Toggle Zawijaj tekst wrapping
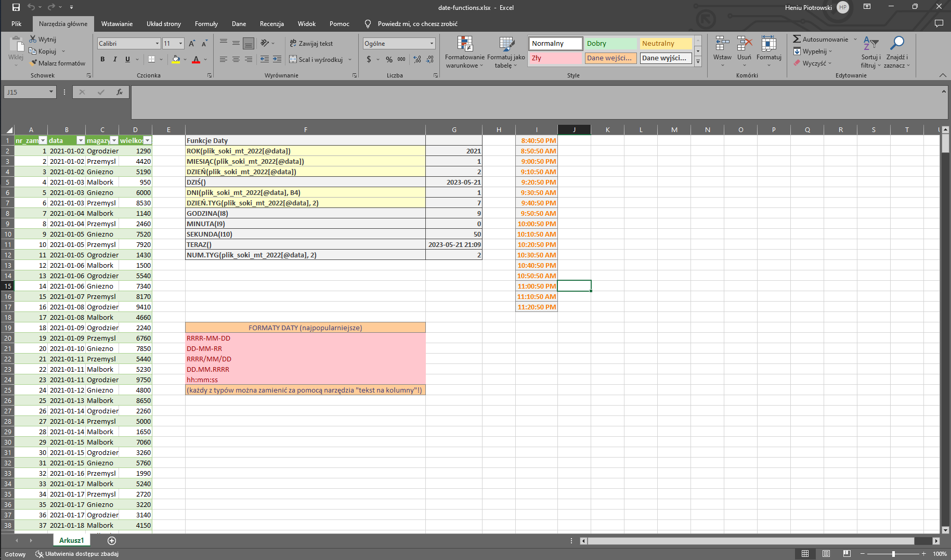The height and width of the screenshot is (560, 951). click(311, 44)
